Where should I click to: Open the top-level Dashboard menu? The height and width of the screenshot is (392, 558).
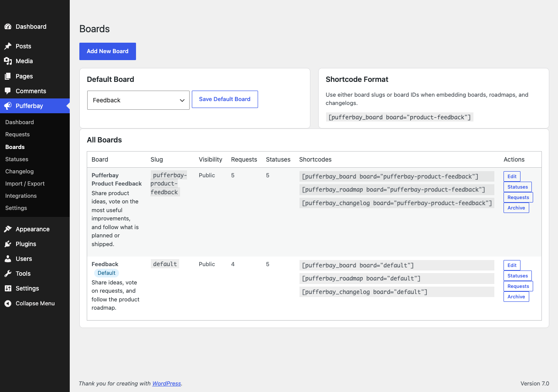tap(35, 27)
